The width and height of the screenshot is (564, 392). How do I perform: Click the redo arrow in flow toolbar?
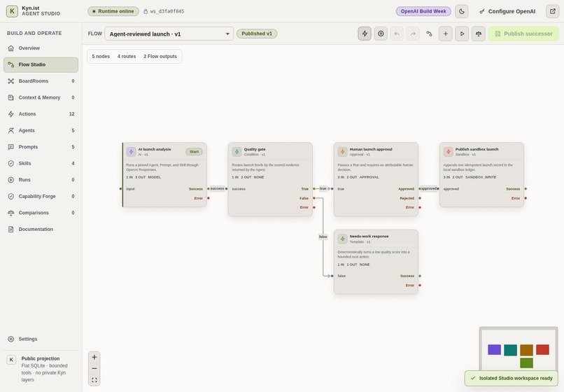tap(413, 34)
